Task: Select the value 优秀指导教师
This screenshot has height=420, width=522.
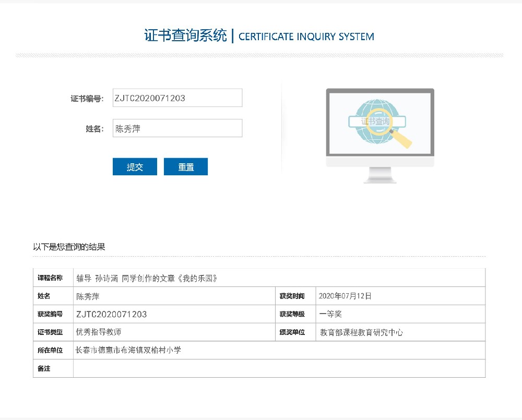Action: 99,332
